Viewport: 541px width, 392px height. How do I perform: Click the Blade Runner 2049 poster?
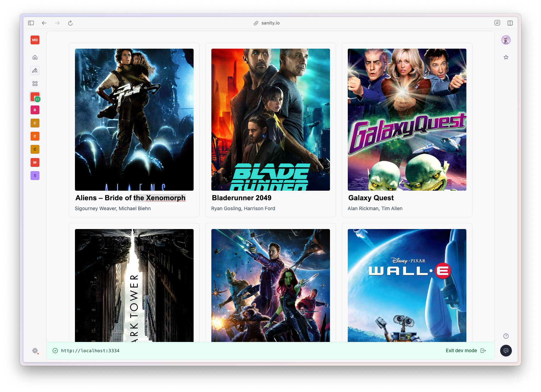click(x=271, y=120)
